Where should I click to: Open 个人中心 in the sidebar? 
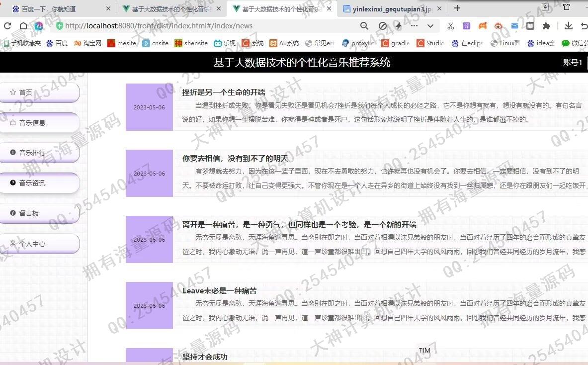tap(39, 244)
